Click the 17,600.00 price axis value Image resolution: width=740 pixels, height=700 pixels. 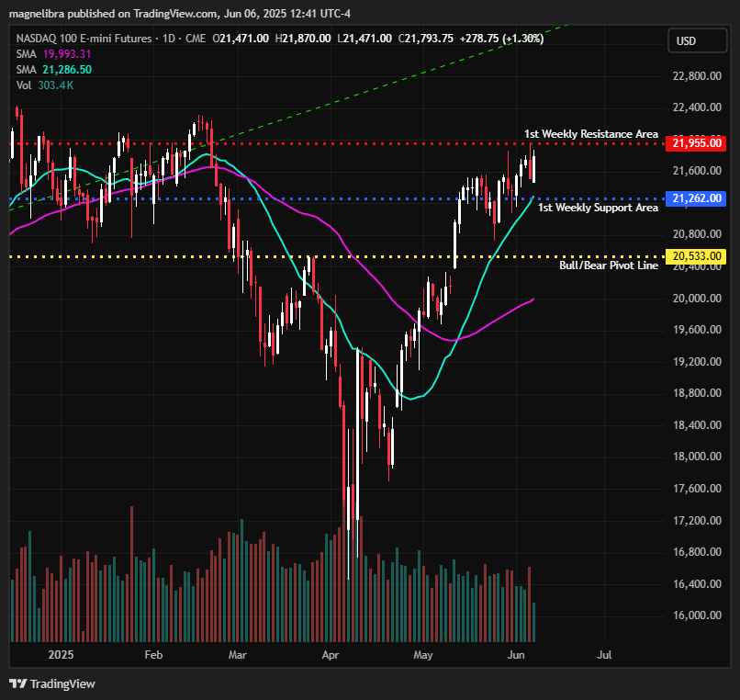[697, 489]
